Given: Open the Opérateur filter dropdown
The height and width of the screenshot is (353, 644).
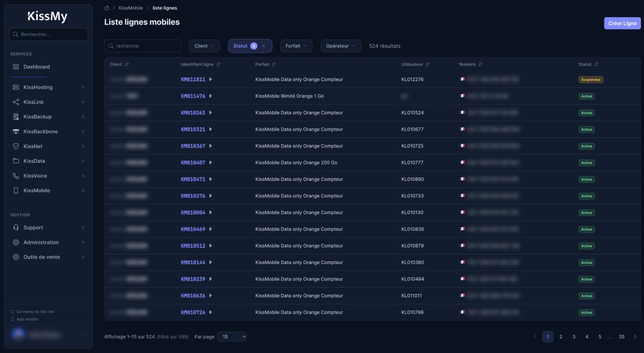Looking at the screenshot, I should tap(341, 46).
